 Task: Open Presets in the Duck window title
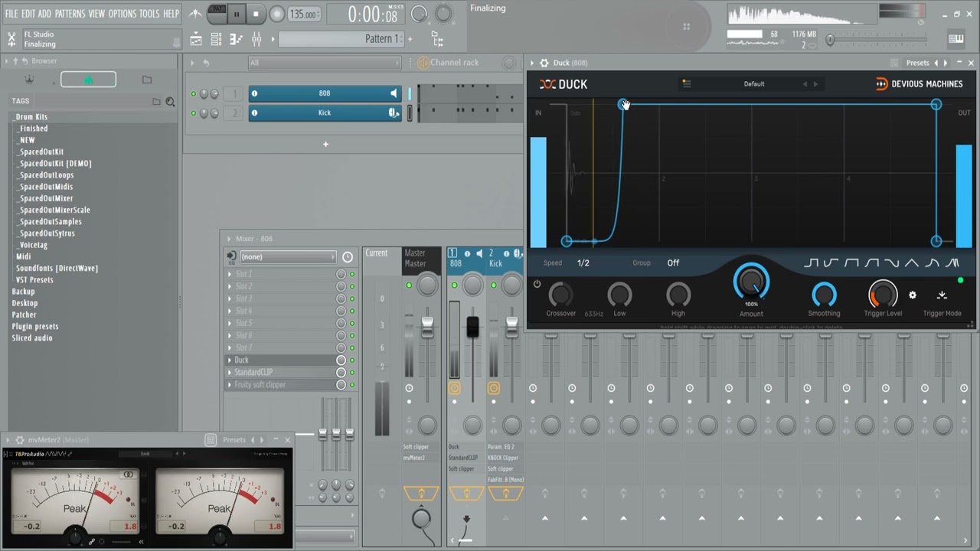(x=917, y=63)
